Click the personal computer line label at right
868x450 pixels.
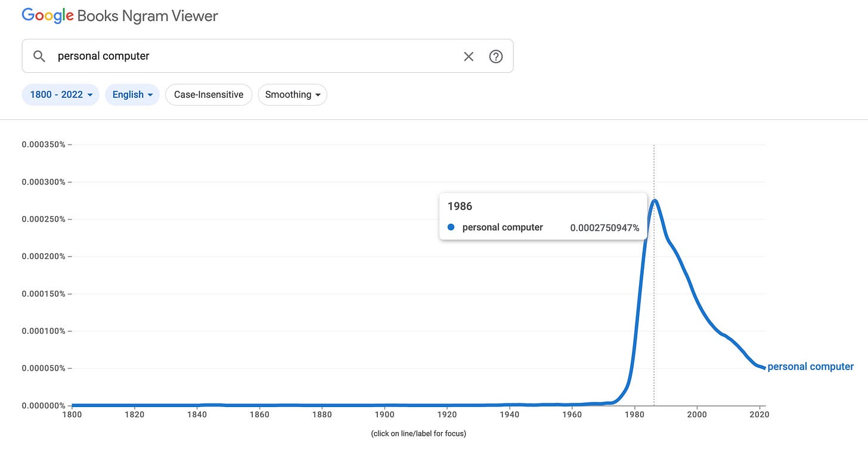point(811,366)
